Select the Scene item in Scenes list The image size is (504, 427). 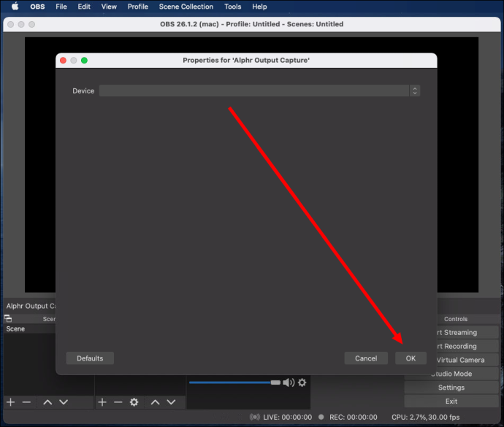pyautogui.click(x=29, y=328)
